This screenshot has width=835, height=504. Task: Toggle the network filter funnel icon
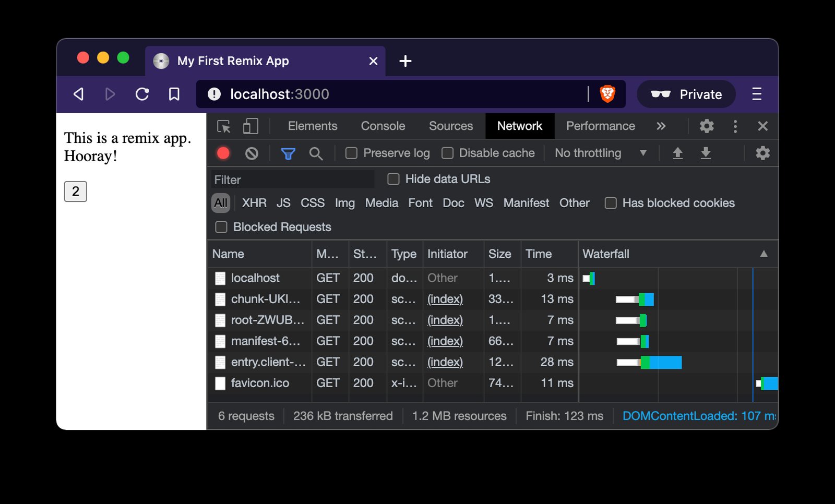pos(288,153)
